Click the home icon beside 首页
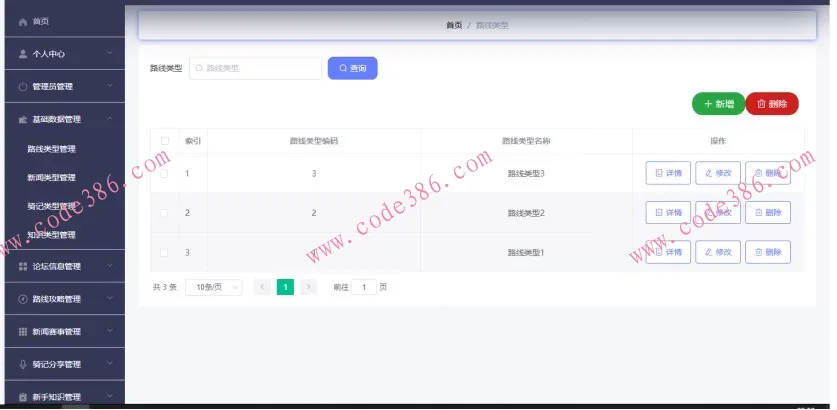 tap(22, 22)
